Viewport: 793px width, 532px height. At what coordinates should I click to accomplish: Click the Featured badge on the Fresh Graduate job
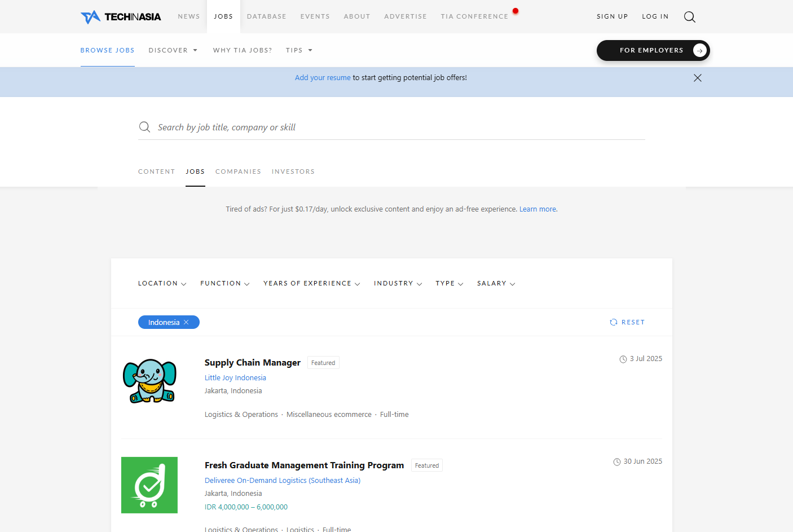click(426, 465)
